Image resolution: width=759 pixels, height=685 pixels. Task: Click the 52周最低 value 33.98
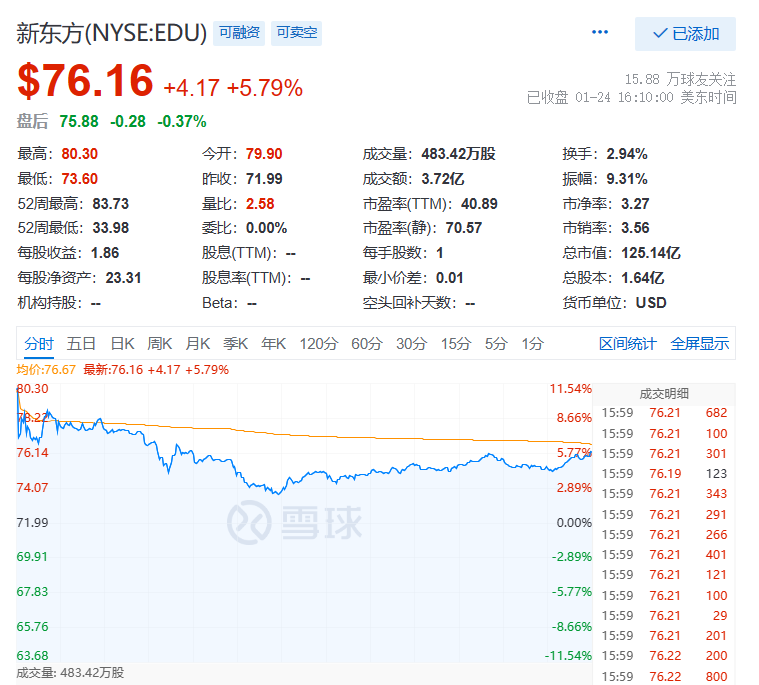tap(110, 228)
